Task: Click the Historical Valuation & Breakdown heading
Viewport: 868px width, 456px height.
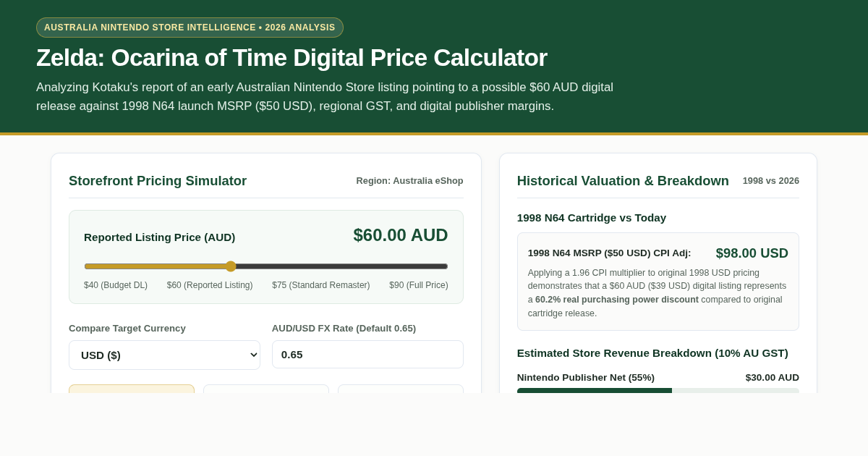Action: [623, 181]
